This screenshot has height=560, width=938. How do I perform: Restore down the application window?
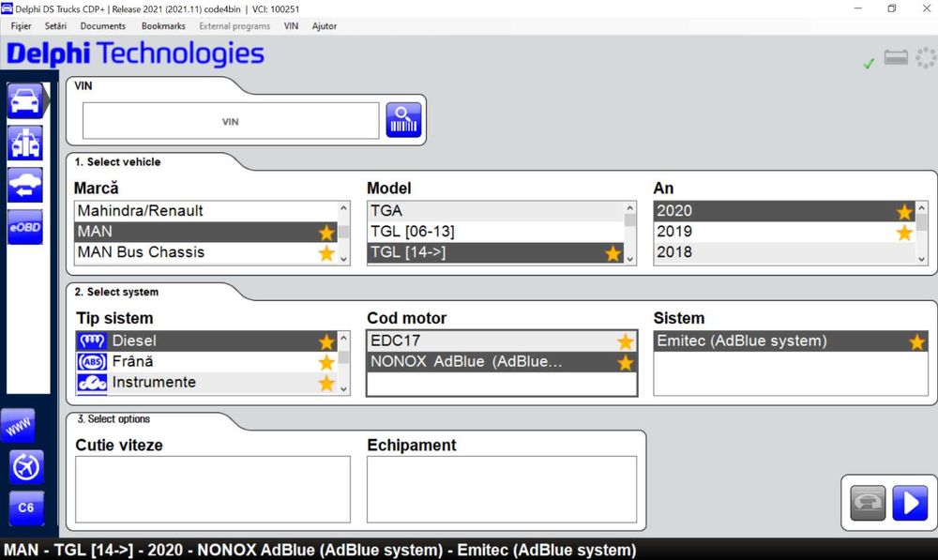(x=892, y=8)
